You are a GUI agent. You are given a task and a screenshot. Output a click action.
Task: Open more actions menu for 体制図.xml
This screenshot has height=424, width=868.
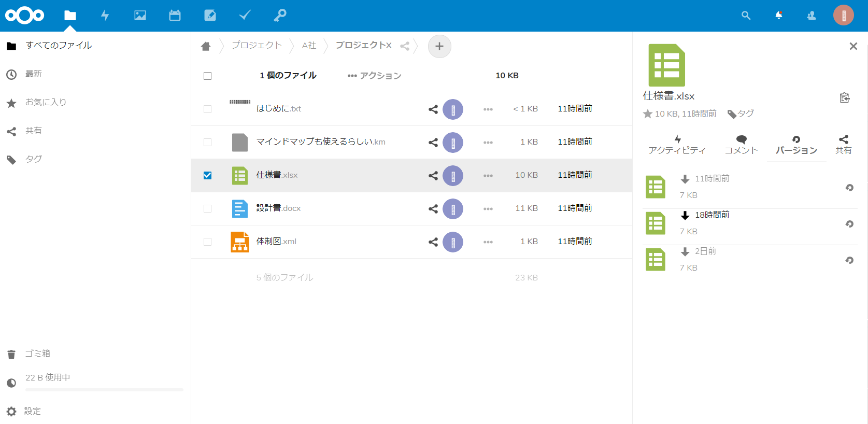click(x=488, y=242)
